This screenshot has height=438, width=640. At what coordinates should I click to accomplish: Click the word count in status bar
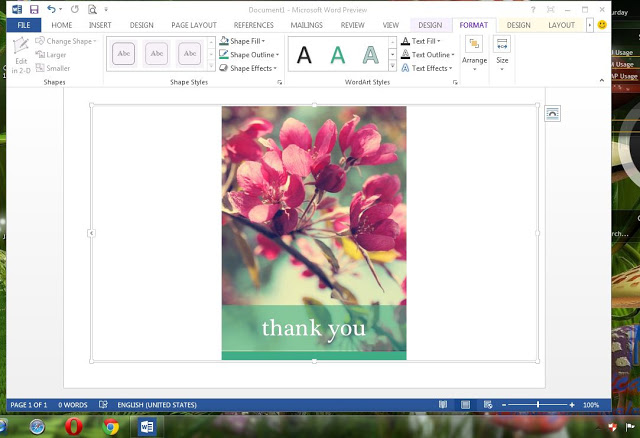point(73,405)
